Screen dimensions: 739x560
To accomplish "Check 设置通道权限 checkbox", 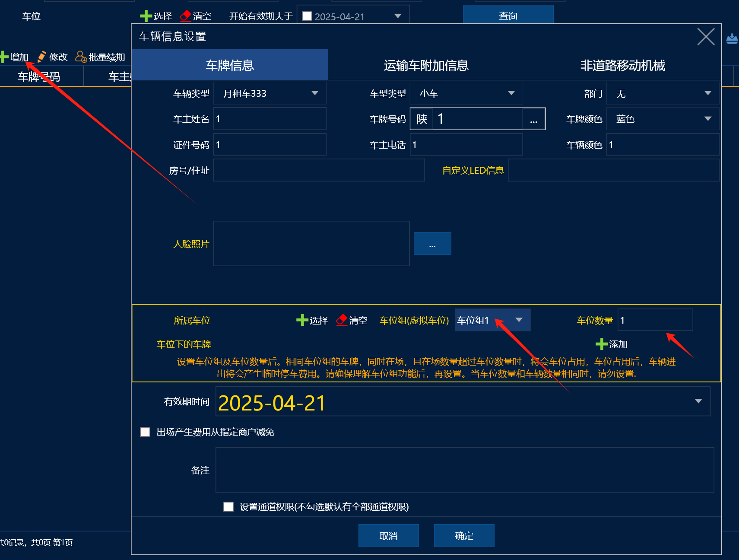I will pyautogui.click(x=228, y=506).
